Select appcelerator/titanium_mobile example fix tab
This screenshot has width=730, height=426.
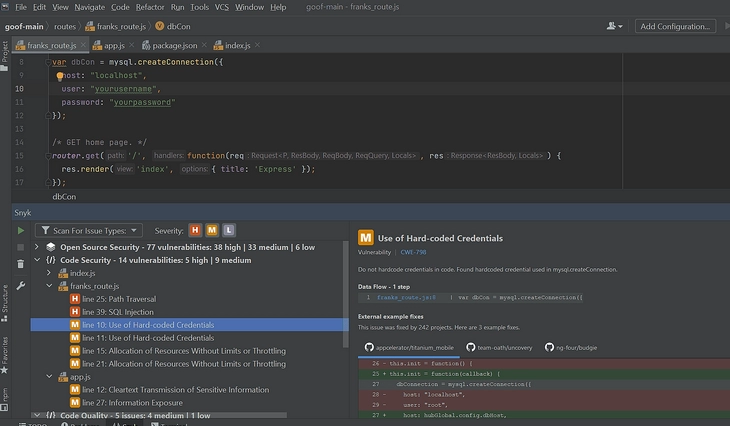click(409, 347)
